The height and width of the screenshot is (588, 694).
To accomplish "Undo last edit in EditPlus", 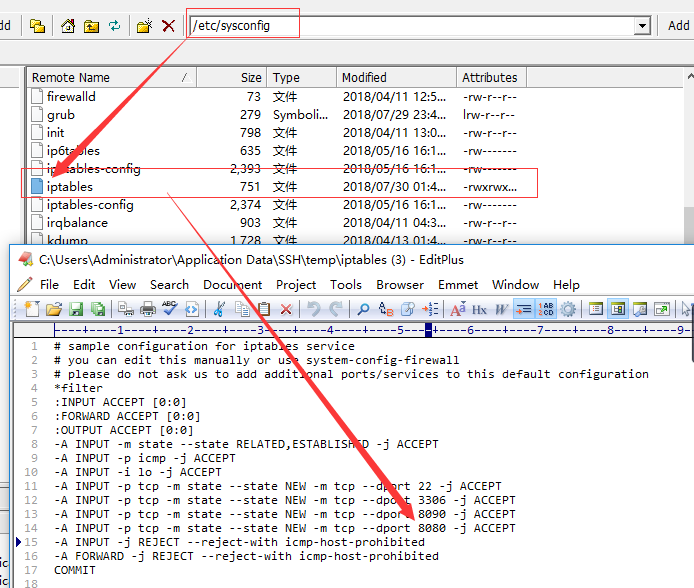I will [314, 309].
